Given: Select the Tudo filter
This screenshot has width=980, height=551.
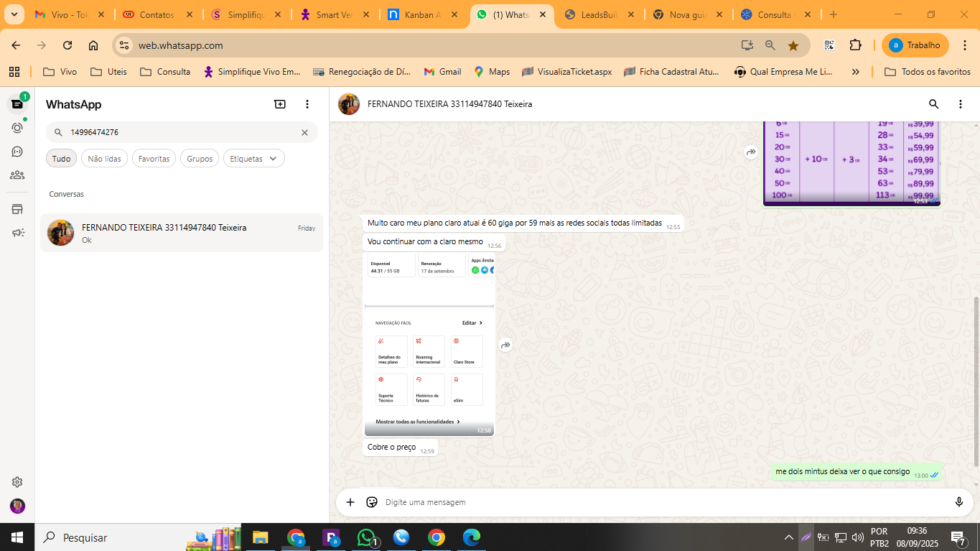Looking at the screenshot, I should click(62, 159).
